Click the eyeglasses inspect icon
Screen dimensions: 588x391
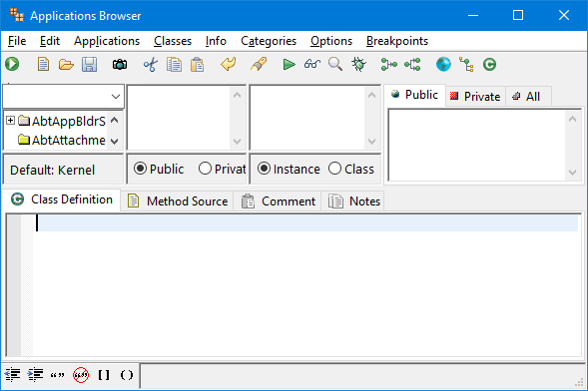point(312,65)
